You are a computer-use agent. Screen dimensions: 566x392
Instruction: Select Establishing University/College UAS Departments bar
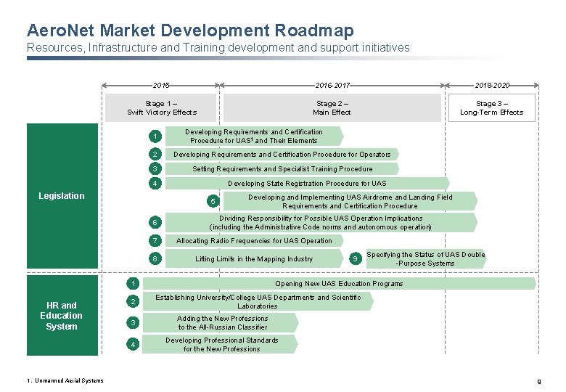pos(258,301)
